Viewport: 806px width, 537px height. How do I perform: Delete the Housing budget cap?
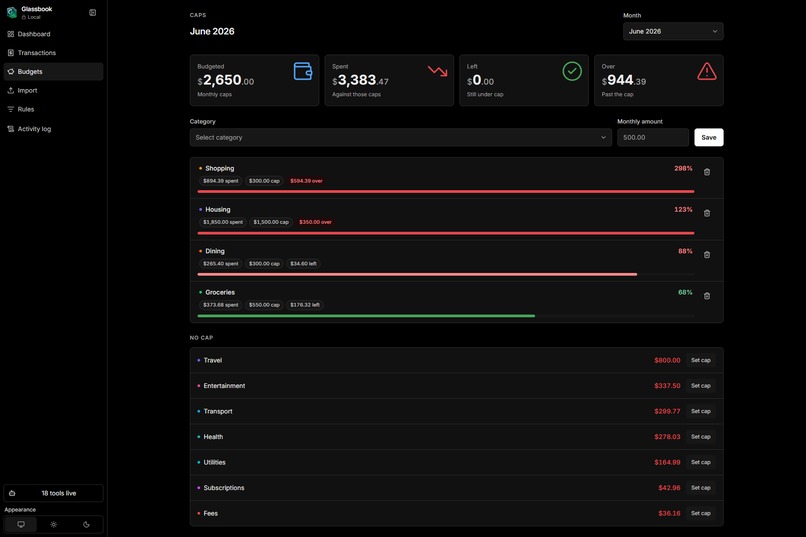[707, 213]
